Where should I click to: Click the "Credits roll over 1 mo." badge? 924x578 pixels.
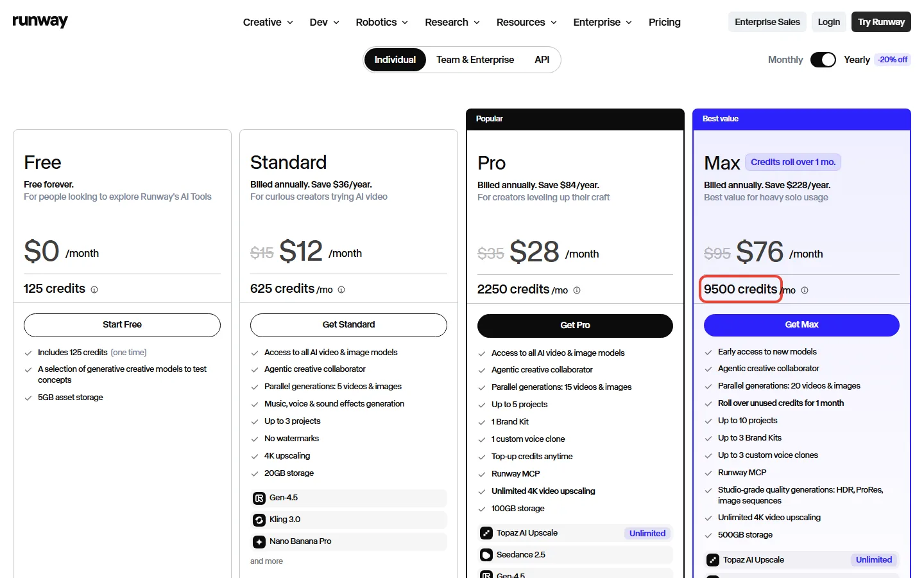coord(793,162)
